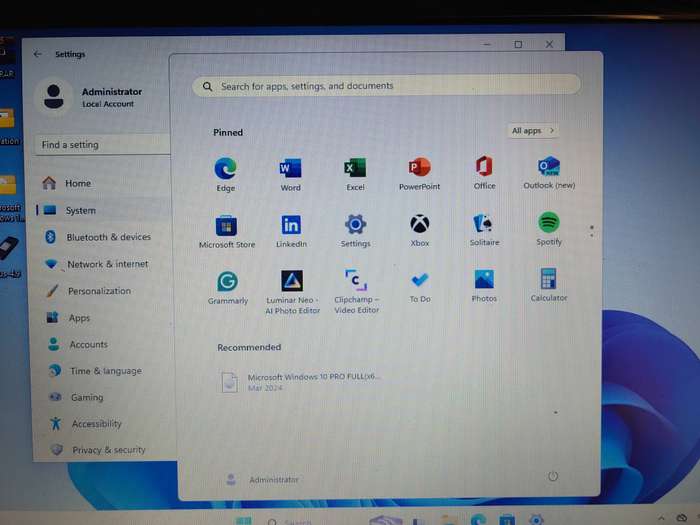Open the Office app icon
The height and width of the screenshot is (525, 700).
pos(484,173)
